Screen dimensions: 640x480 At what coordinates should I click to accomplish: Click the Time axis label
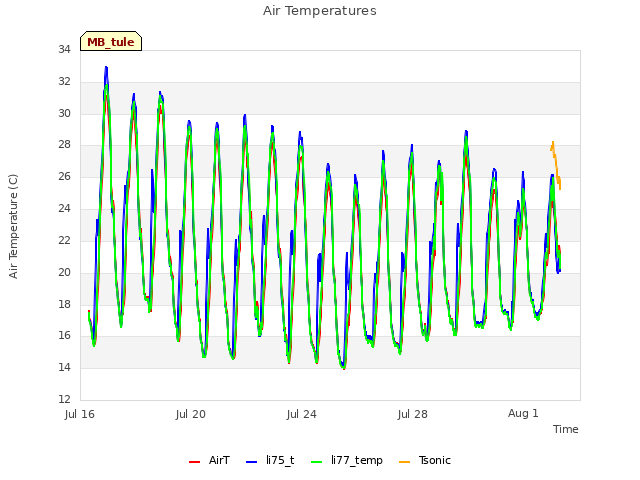tap(566, 429)
